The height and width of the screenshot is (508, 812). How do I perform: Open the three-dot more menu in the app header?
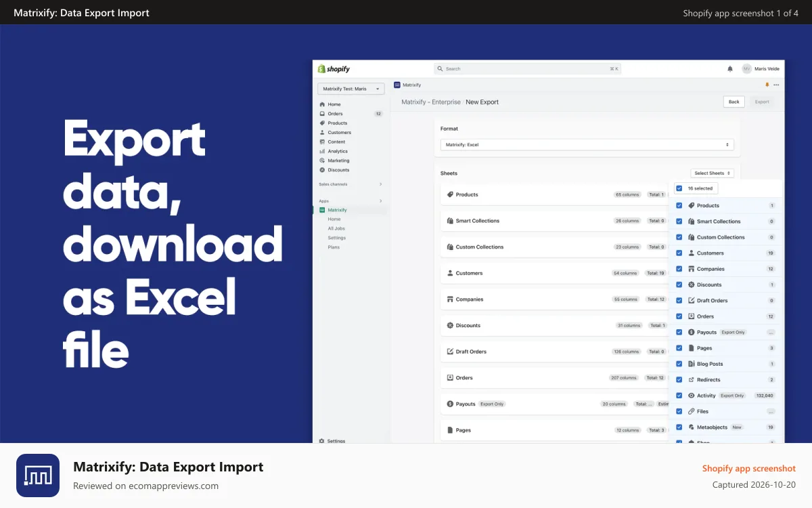(776, 85)
